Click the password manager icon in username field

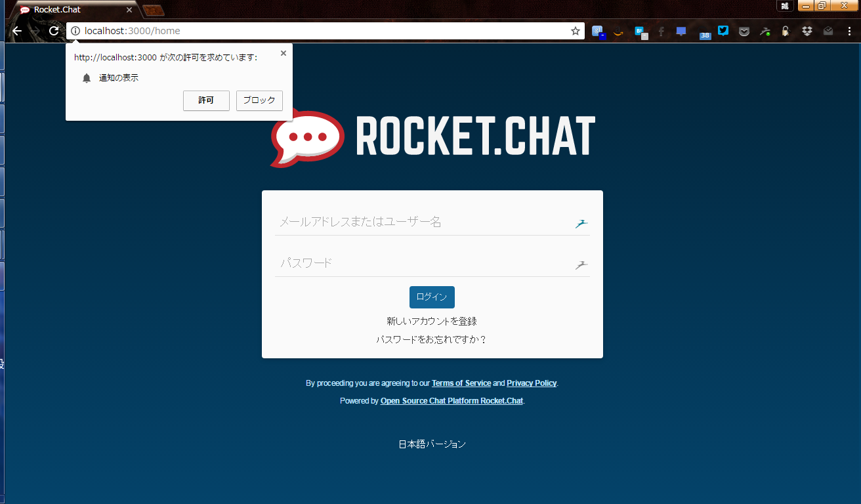point(581,223)
